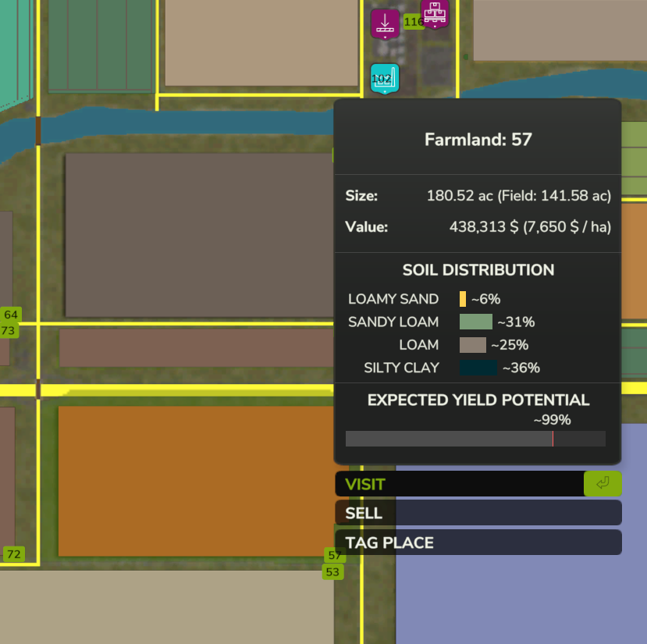Click the magenta pallet storage map icon
This screenshot has height=644, width=647.
(x=435, y=13)
